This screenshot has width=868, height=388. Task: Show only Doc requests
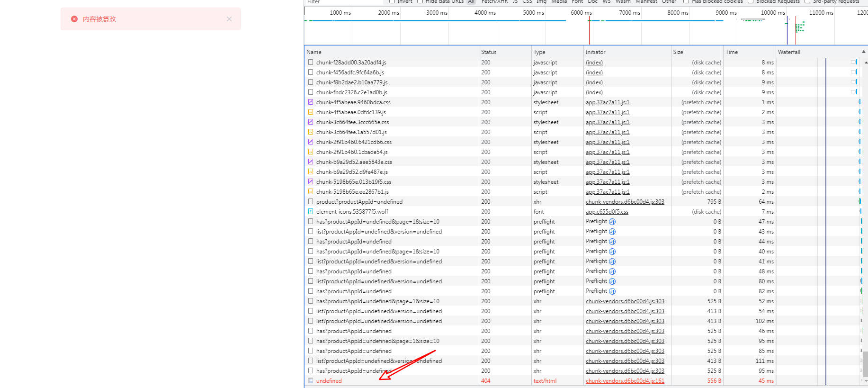[592, 1]
